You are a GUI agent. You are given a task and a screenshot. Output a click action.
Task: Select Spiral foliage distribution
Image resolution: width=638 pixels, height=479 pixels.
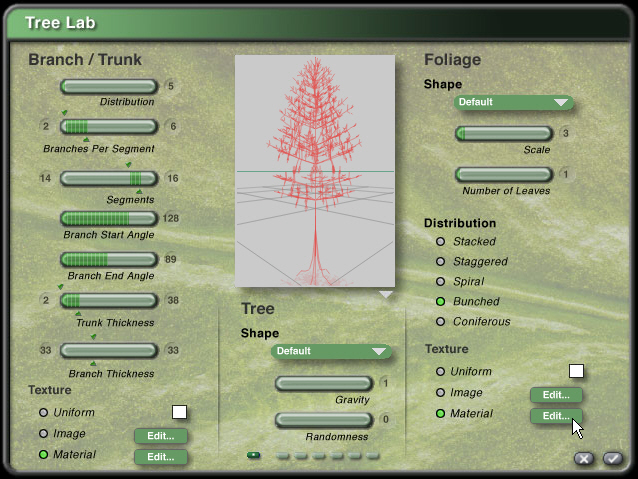tap(440, 281)
